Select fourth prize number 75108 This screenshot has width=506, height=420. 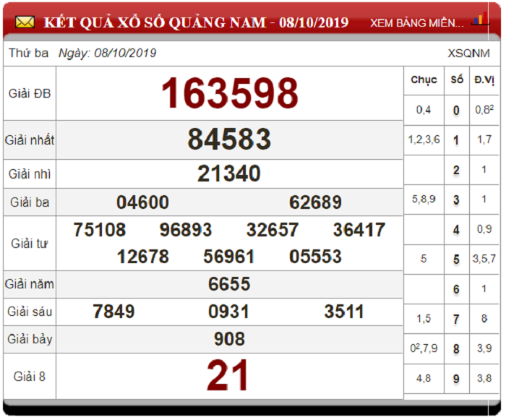[x=100, y=230]
